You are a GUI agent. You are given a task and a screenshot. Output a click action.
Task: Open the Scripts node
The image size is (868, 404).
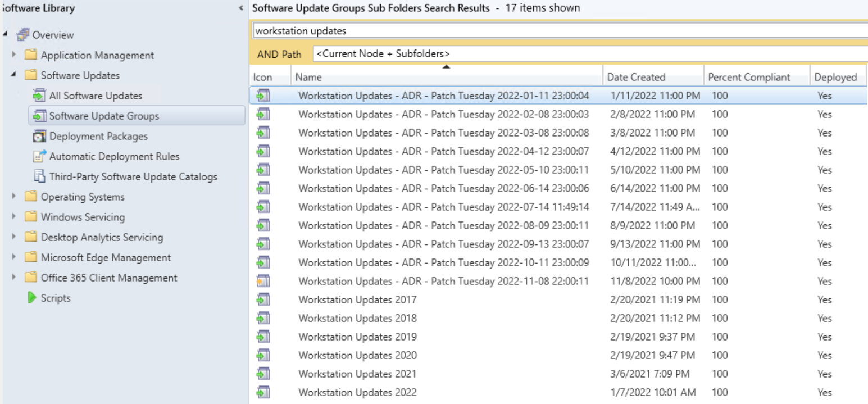click(56, 298)
